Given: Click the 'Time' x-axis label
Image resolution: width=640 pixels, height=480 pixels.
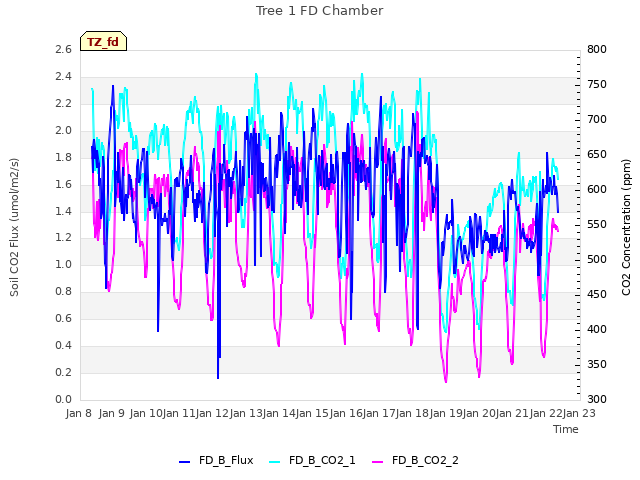Looking at the screenshot, I should pyautogui.click(x=566, y=429).
